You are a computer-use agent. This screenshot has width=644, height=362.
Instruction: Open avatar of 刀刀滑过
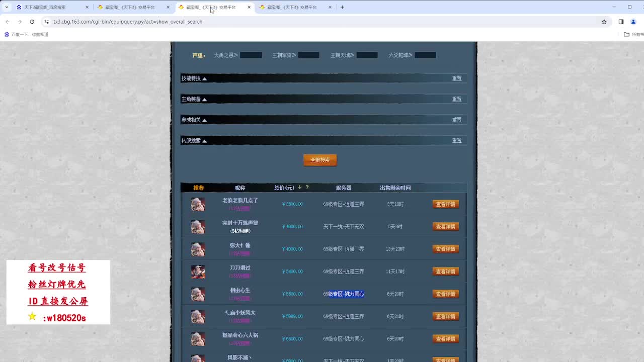pyautogui.click(x=198, y=271)
